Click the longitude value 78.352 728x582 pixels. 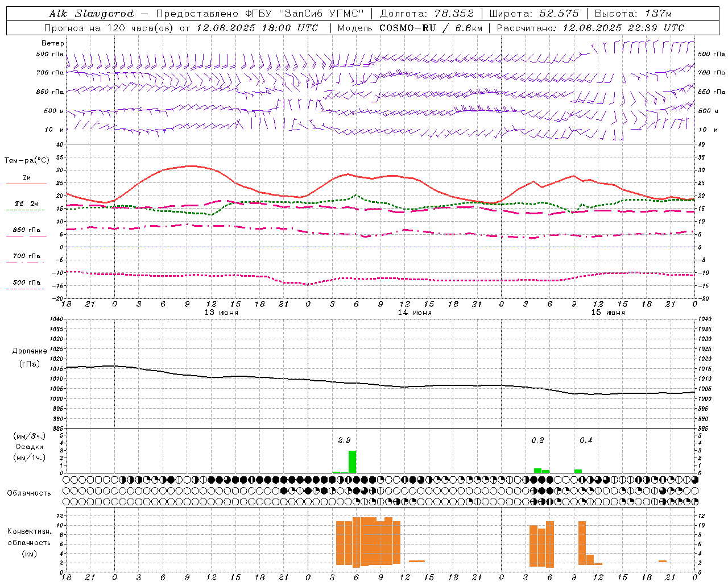453,14
